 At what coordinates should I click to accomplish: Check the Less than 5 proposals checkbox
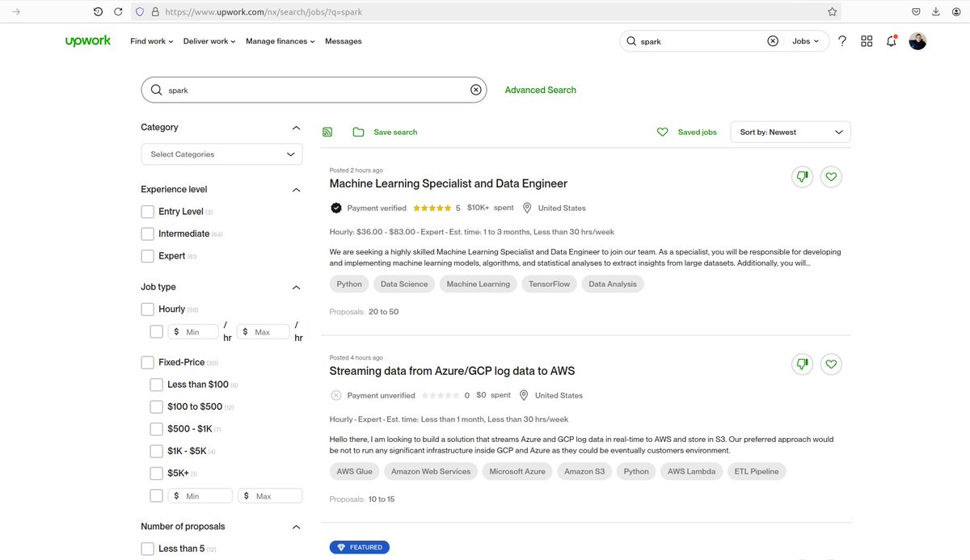click(x=147, y=549)
